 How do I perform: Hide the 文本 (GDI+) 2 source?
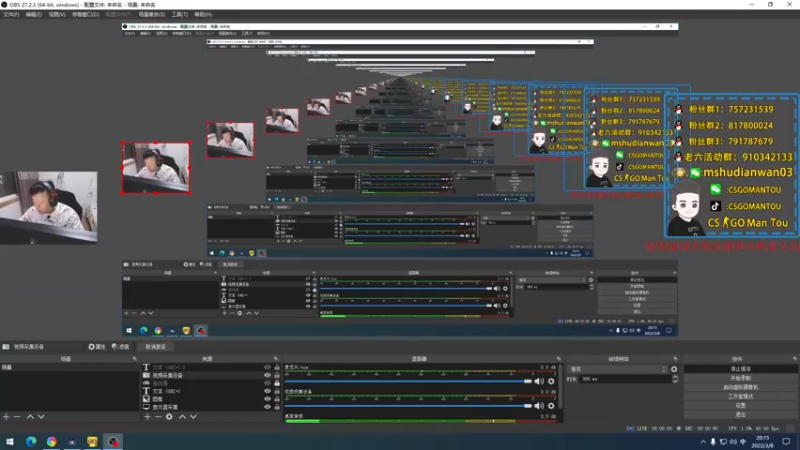point(267,367)
